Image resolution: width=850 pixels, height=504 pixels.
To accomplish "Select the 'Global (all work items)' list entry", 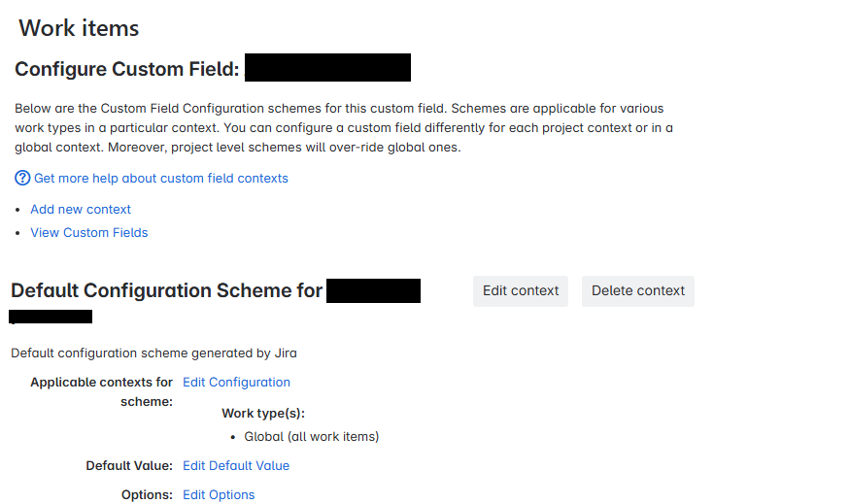I will coord(311,437).
